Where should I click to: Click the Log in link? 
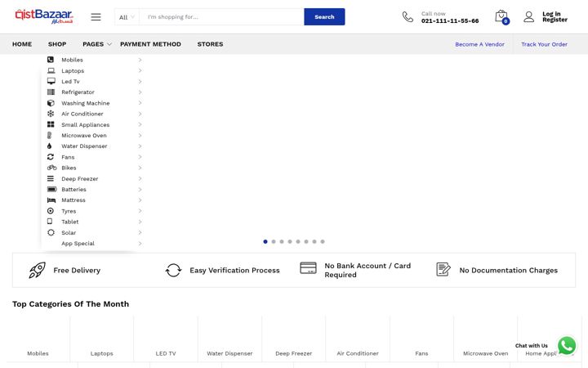point(551,14)
